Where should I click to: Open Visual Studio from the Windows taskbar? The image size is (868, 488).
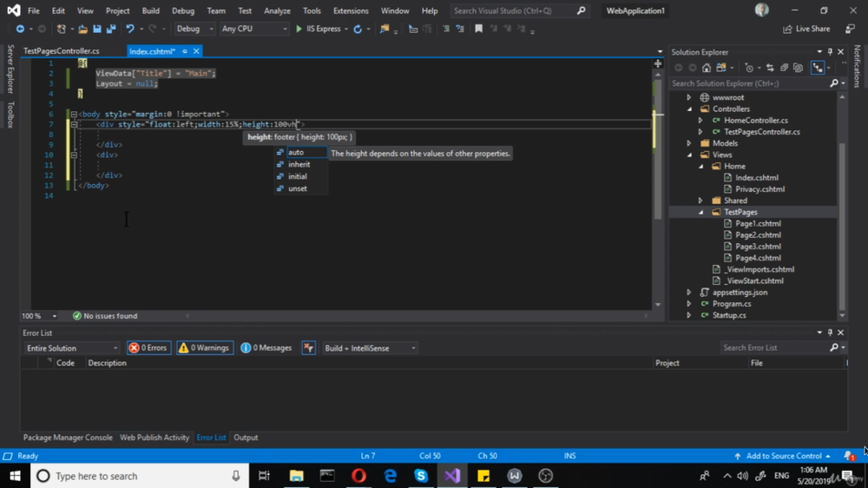click(x=452, y=476)
